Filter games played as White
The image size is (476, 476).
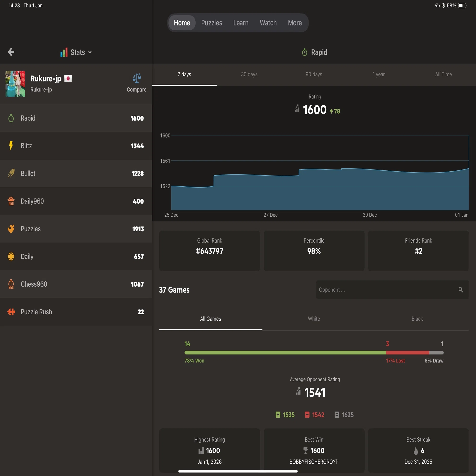click(x=314, y=319)
